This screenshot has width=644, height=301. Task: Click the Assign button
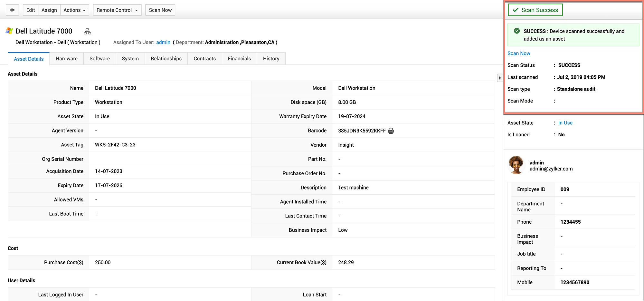click(x=49, y=10)
